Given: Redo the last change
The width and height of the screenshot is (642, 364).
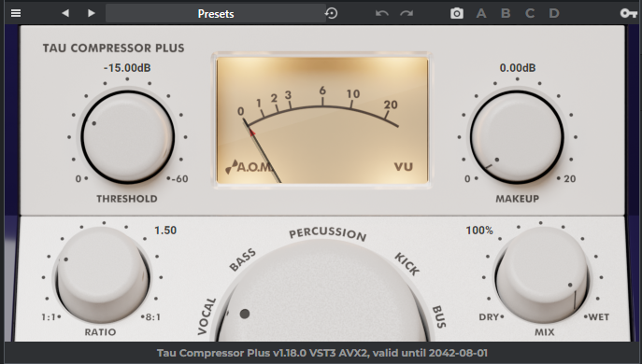Looking at the screenshot, I should (407, 13).
